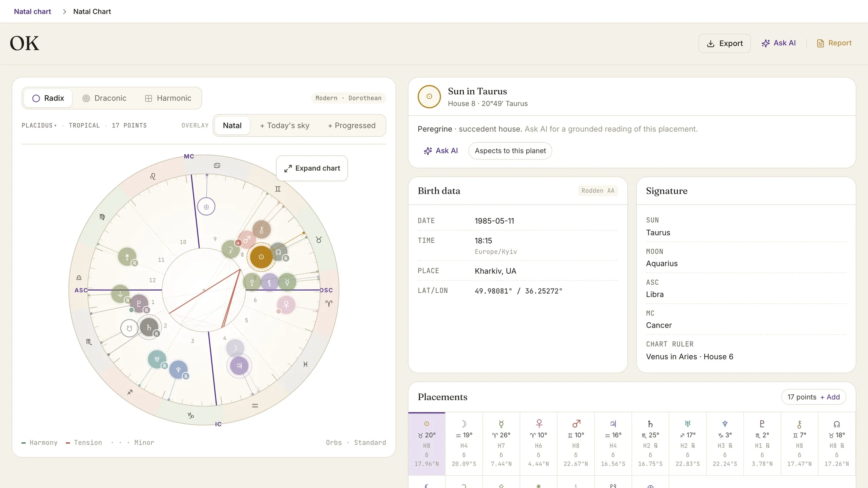Select the Saturn placement cell Scorpio 25°

pyautogui.click(x=650, y=444)
